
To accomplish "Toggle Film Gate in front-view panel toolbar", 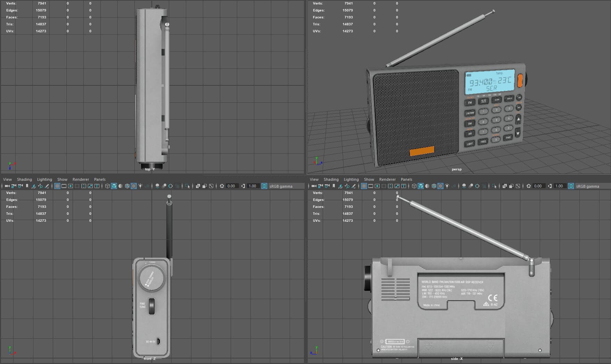I will click(64, 186).
